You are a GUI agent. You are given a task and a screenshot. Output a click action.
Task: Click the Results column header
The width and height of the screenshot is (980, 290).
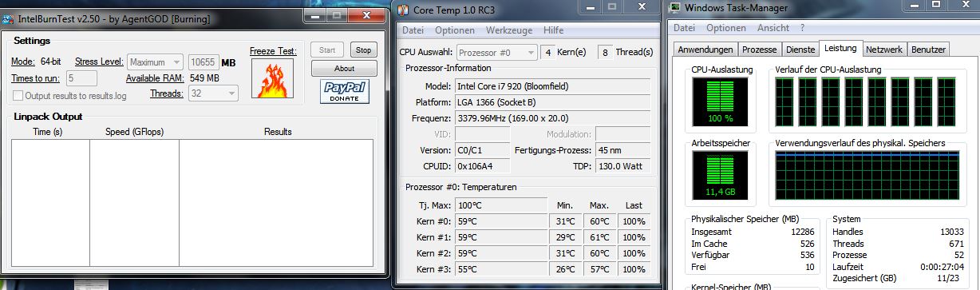277,132
